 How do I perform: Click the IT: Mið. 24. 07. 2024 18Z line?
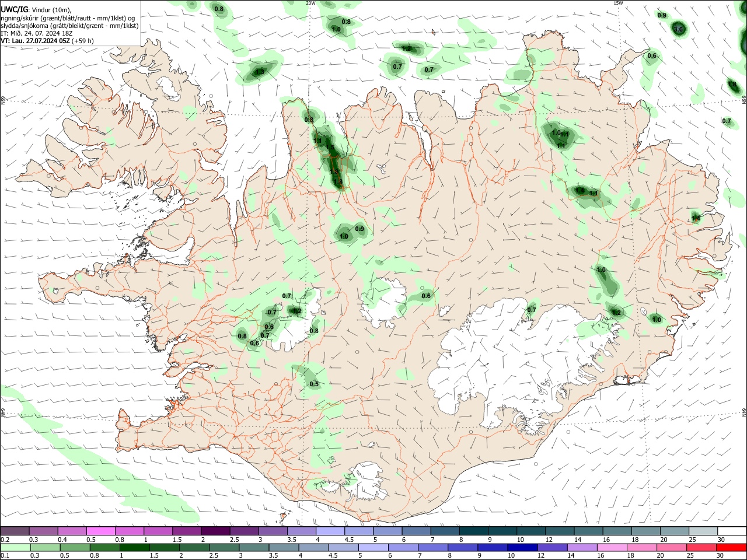[x=37, y=33]
